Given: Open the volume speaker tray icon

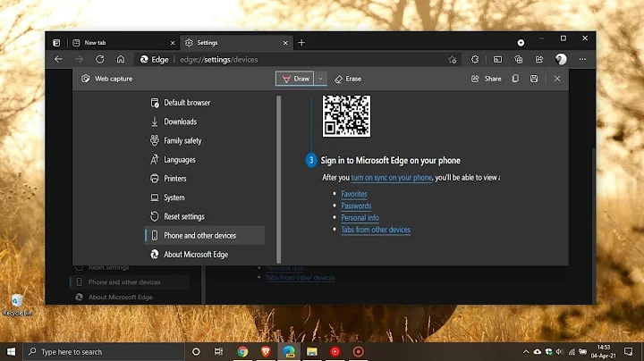Looking at the screenshot, I should click(560, 351).
